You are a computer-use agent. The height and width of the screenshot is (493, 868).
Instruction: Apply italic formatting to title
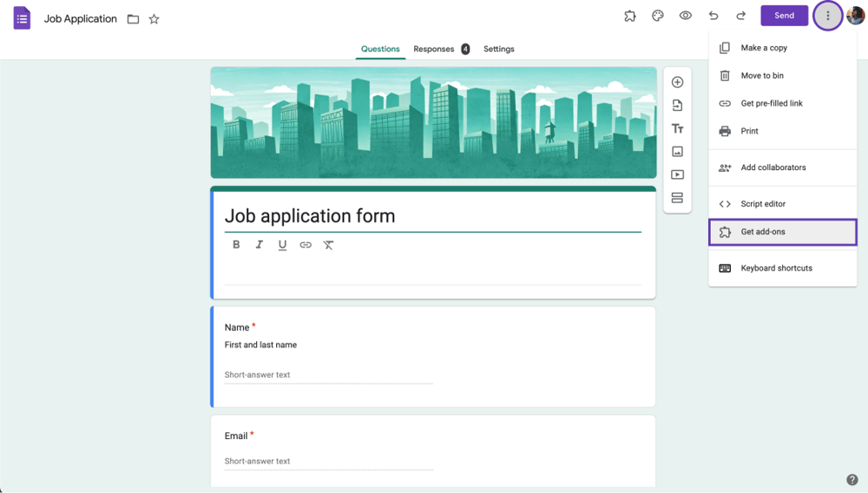point(259,245)
